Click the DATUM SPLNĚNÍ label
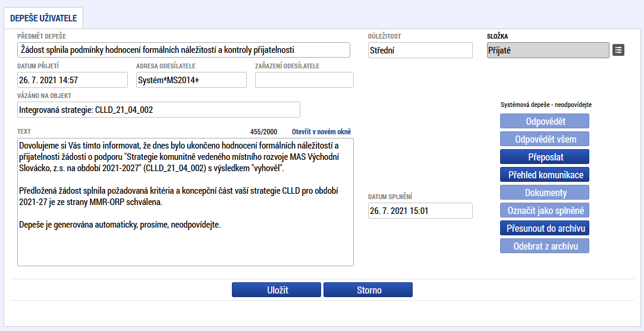644x331 pixels. [390, 197]
